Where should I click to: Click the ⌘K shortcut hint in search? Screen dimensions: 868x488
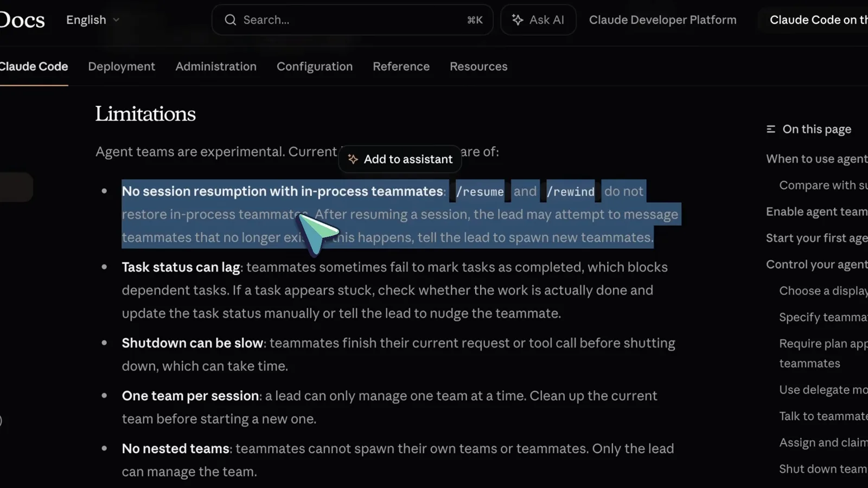tap(475, 20)
